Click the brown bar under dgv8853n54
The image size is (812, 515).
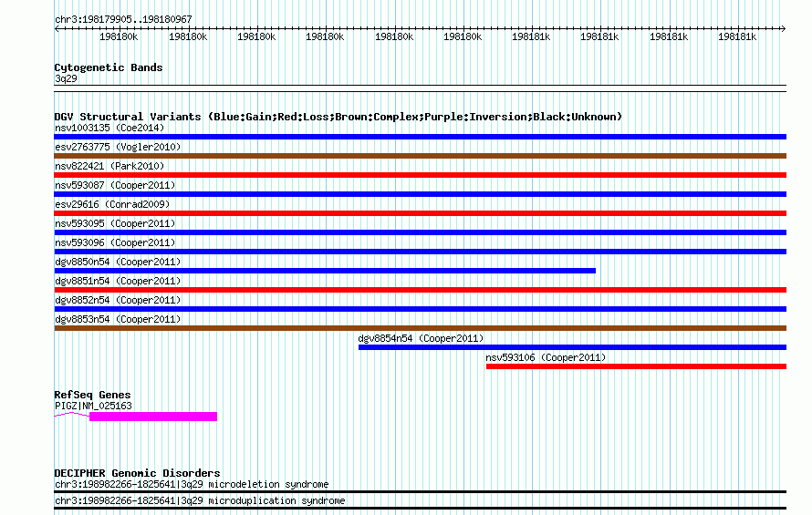420,328
